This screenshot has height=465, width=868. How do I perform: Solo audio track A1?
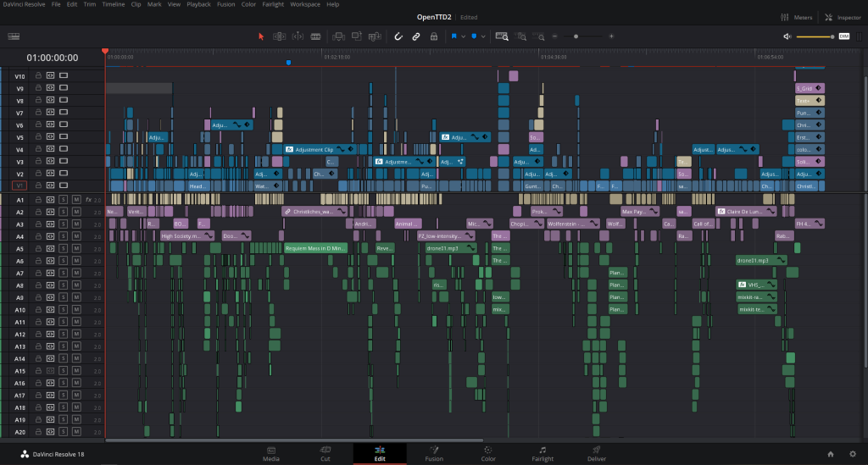click(63, 200)
